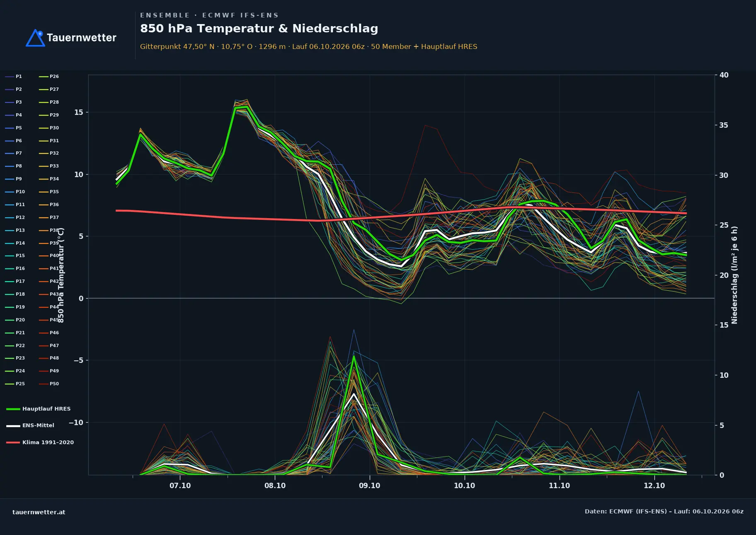Click the −10 temperature axis label
756x535 pixels.
[x=76, y=423]
